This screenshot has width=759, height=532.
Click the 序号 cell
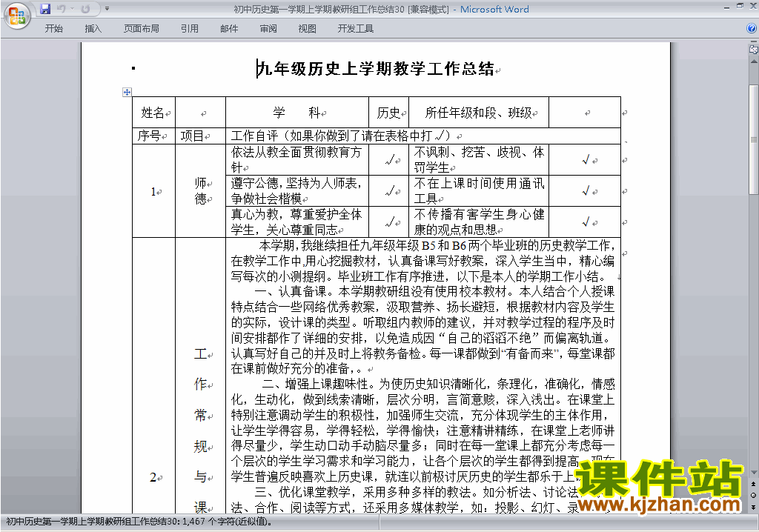coord(154,136)
